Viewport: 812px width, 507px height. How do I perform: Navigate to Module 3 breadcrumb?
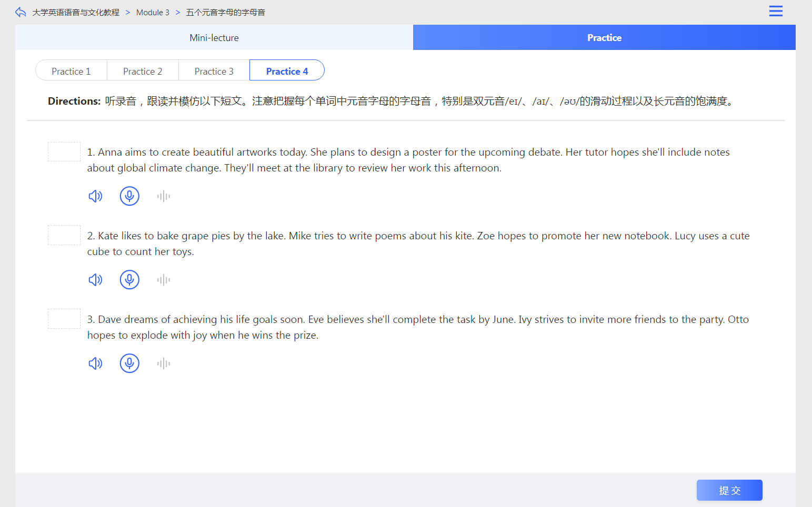click(x=153, y=13)
